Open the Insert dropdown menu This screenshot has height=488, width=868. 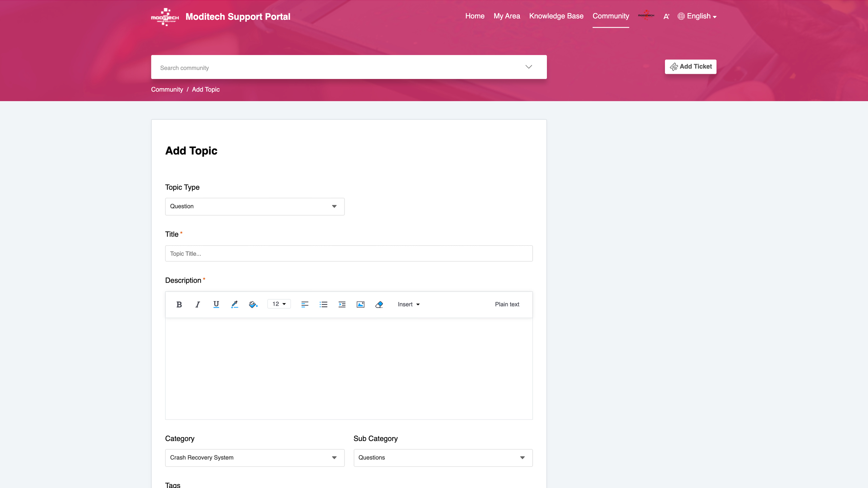coord(409,304)
